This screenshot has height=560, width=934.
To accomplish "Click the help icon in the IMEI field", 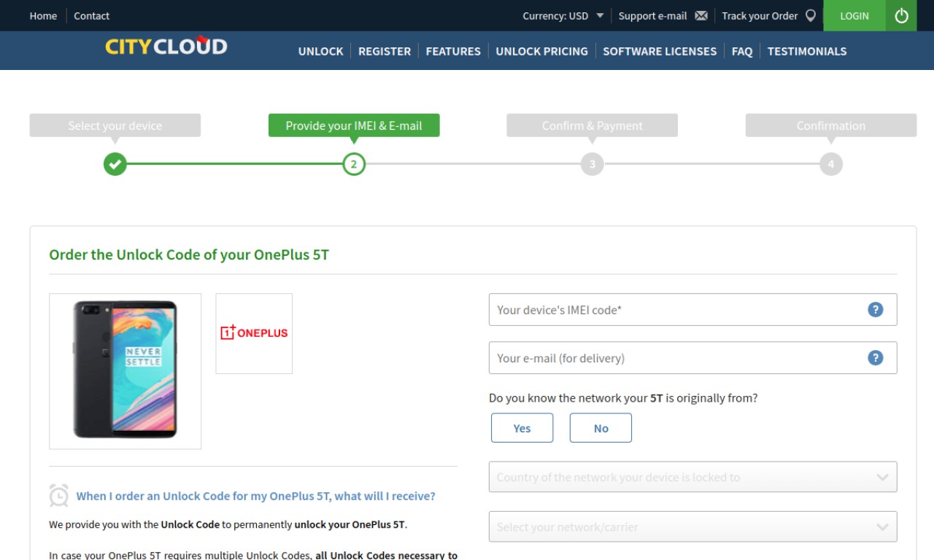I will tap(876, 309).
